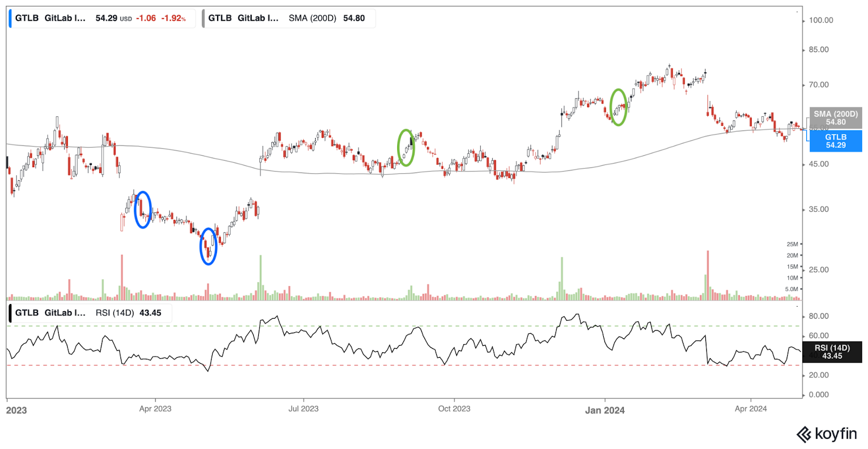Image resolution: width=868 pixels, height=449 pixels.
Task: Click the -1.92% percent change value
Action: pos(174,18)
